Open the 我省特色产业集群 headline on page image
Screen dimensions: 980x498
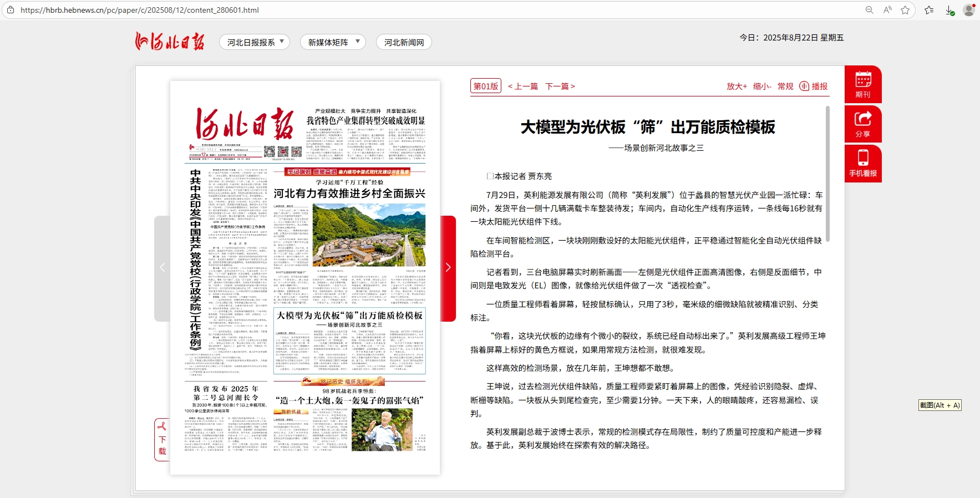pos(366,120)
